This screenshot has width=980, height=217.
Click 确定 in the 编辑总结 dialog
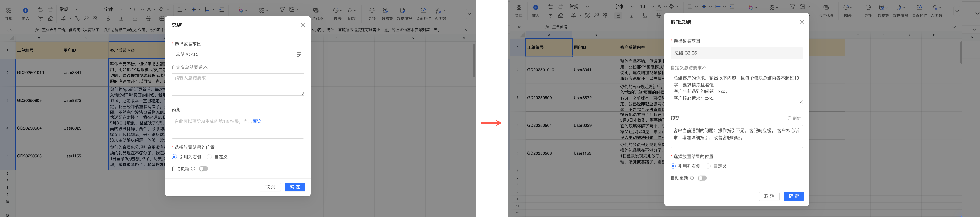pos(794,196)
